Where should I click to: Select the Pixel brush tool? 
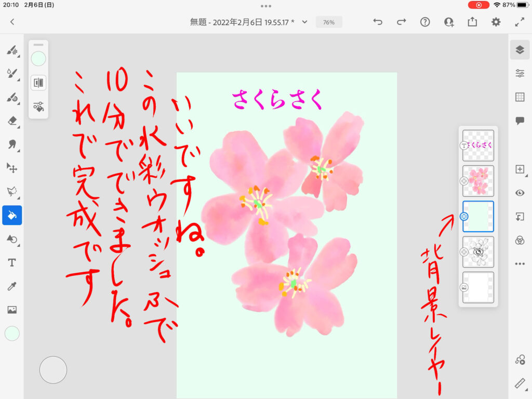[11, 50]
